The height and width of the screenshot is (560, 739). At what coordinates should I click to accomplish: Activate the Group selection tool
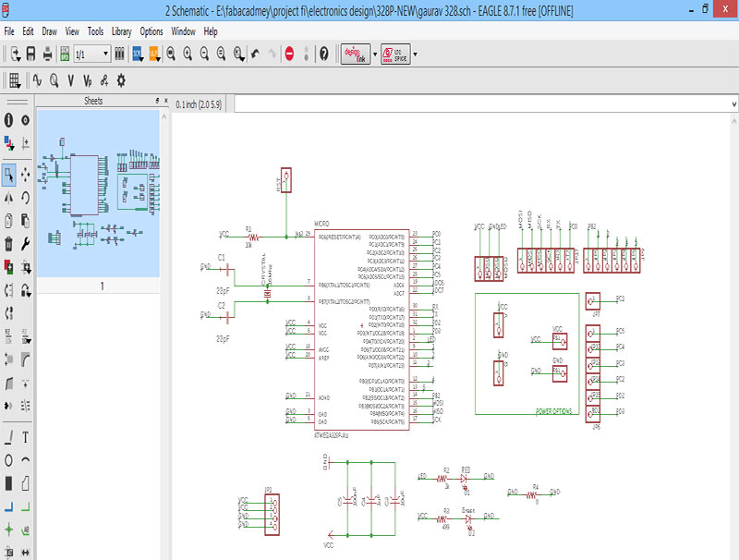tap(8, 173)
